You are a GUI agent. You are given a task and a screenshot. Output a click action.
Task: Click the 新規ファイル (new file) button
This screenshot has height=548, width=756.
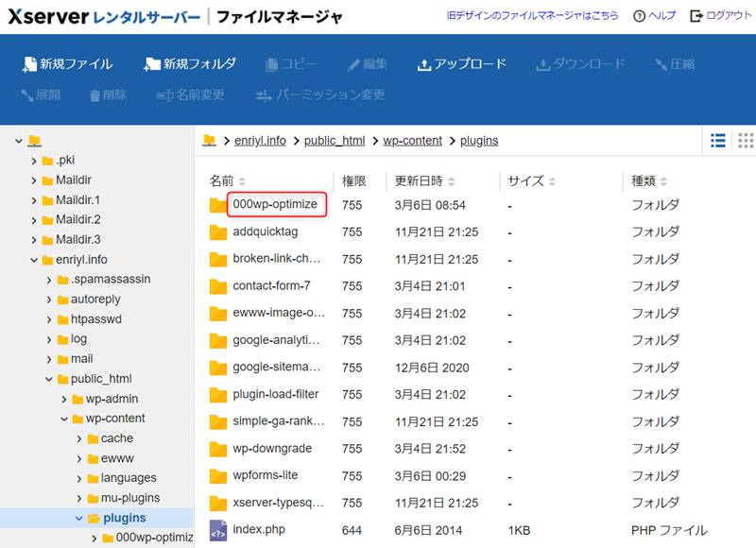point(67,64)
